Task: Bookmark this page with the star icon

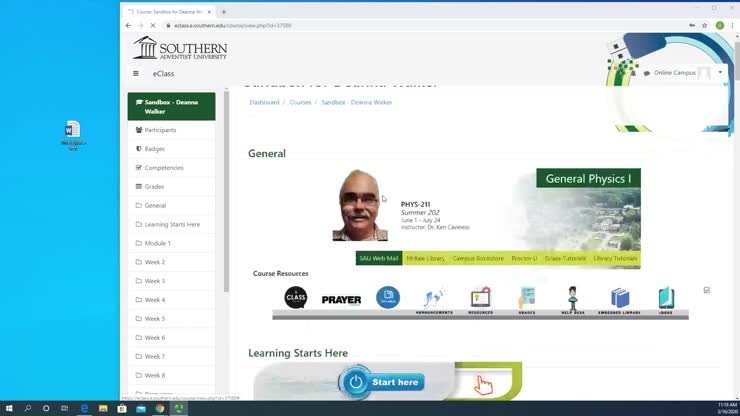Action: (x=705, y=25)
